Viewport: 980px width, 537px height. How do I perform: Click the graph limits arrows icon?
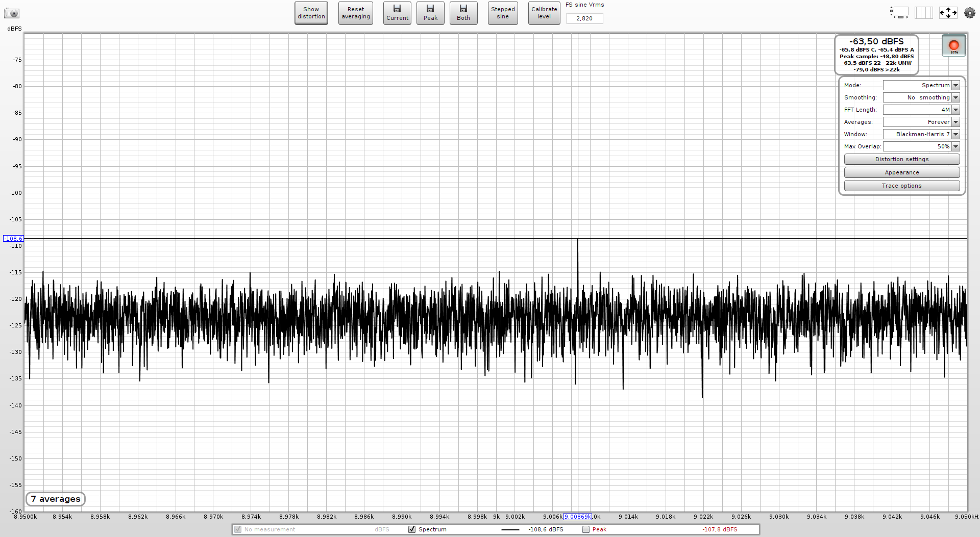click(948, 13)
